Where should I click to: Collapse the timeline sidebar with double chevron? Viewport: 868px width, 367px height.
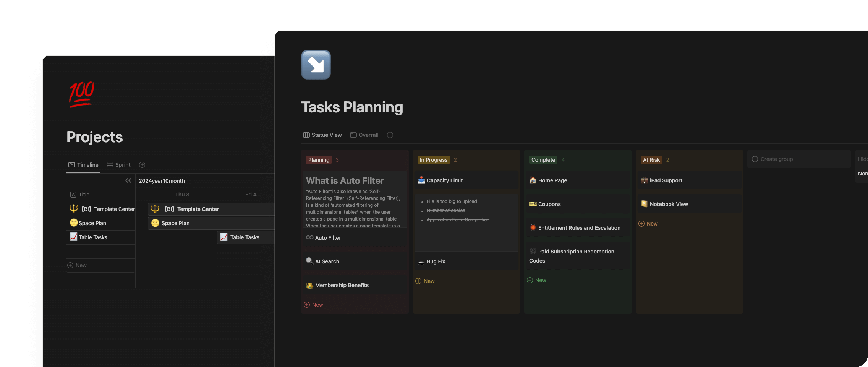(x=128, y=180)
